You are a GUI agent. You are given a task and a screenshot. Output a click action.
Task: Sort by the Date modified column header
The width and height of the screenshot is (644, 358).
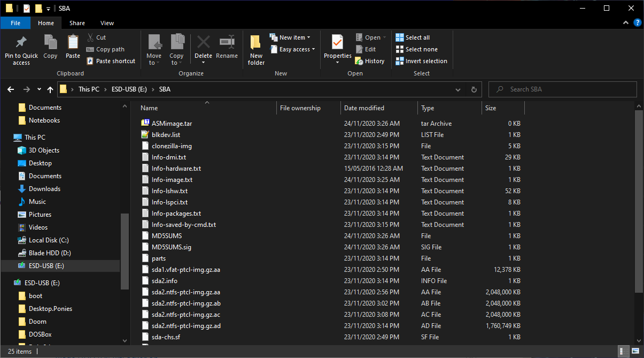(379, 108)
